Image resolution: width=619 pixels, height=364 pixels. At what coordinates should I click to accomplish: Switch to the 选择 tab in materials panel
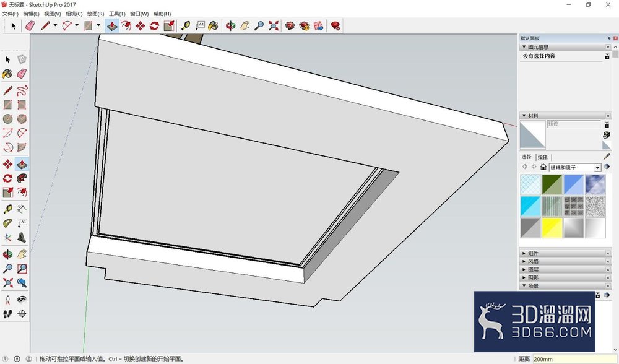pos(526,157)
